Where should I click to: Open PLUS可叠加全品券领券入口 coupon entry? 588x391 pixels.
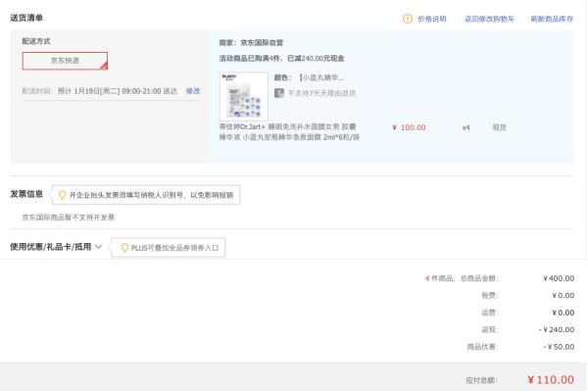pos(174,248)
